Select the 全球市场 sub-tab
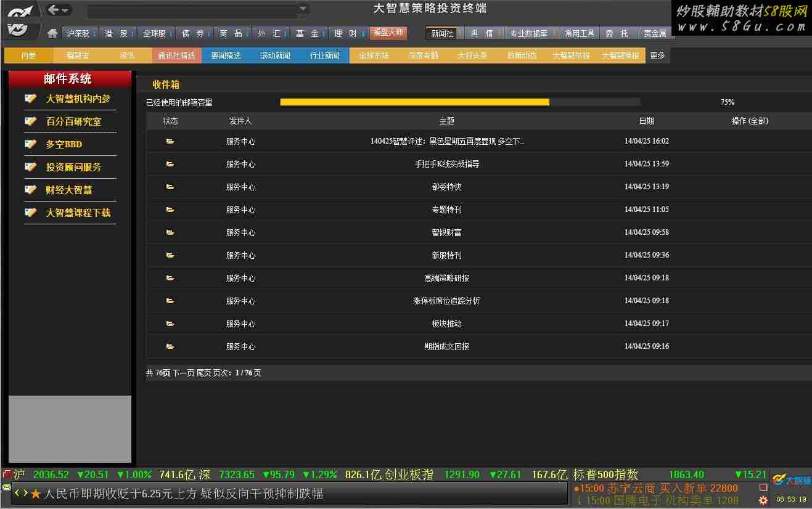Viewport: 812px width, 509px height. tap(374, 55)
